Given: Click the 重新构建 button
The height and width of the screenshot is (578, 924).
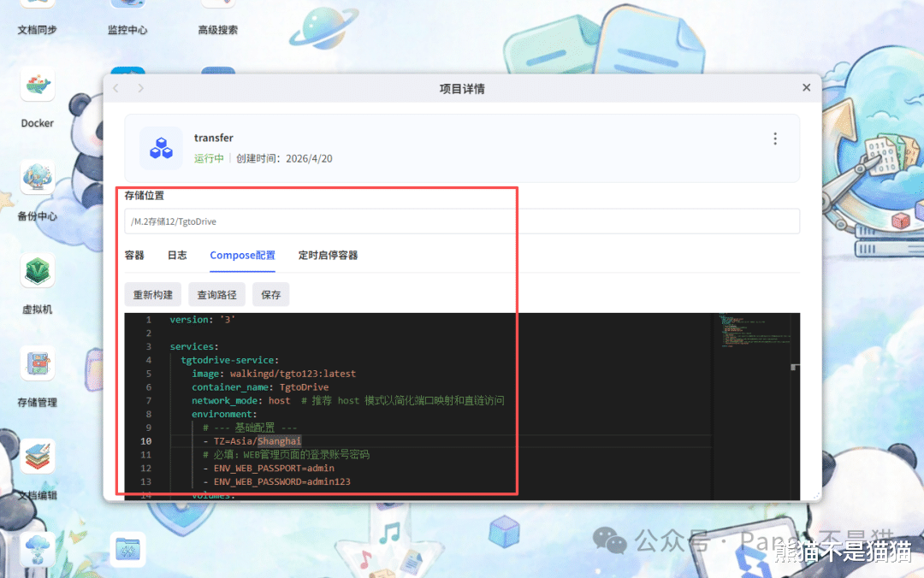Looking at the screenshot, I should [152, 295].
